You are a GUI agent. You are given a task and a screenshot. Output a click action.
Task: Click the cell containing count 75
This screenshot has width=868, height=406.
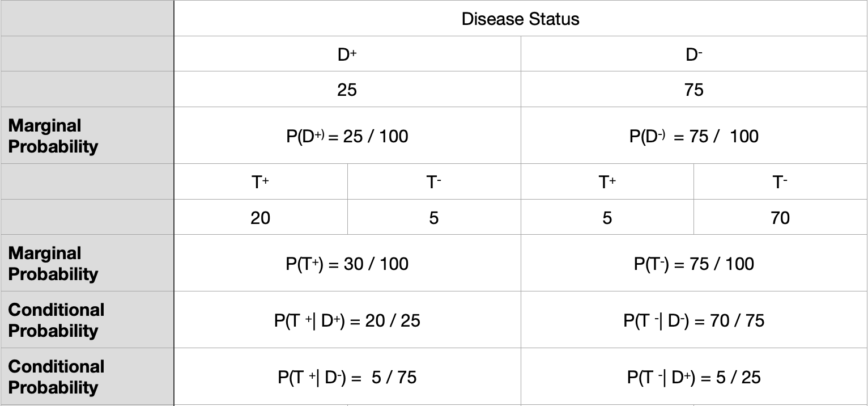point(693,90)
